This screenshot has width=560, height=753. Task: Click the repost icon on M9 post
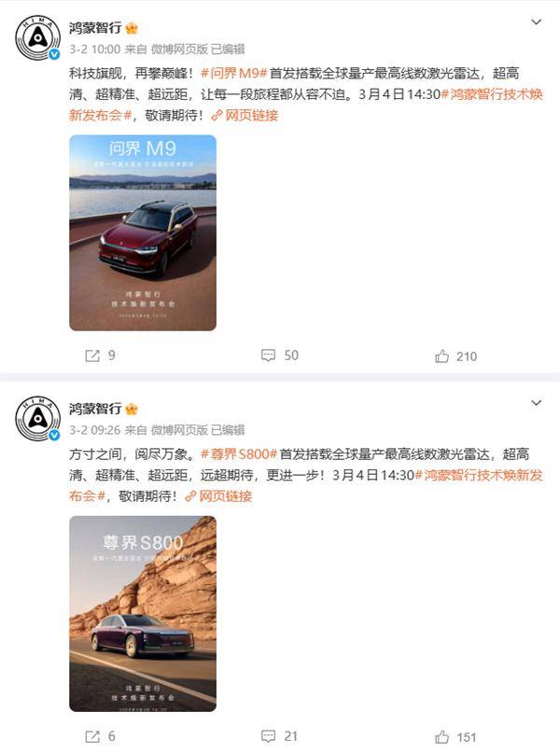(92, 356)
